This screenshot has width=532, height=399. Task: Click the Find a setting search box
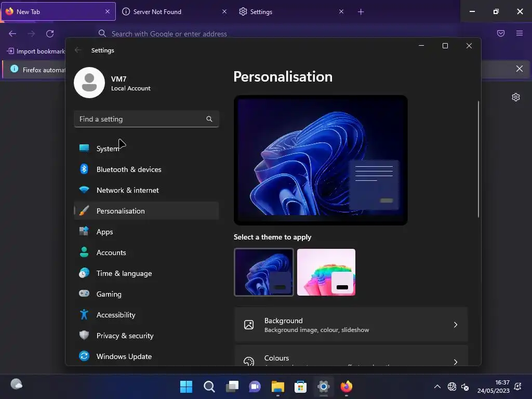pyautogui.click(x=146, y=119)
